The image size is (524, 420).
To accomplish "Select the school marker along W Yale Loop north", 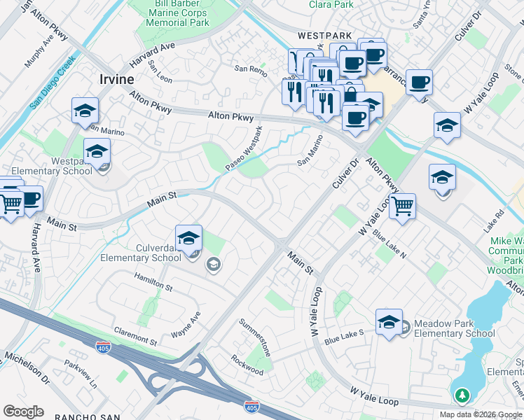I will [x=447, y=127].
